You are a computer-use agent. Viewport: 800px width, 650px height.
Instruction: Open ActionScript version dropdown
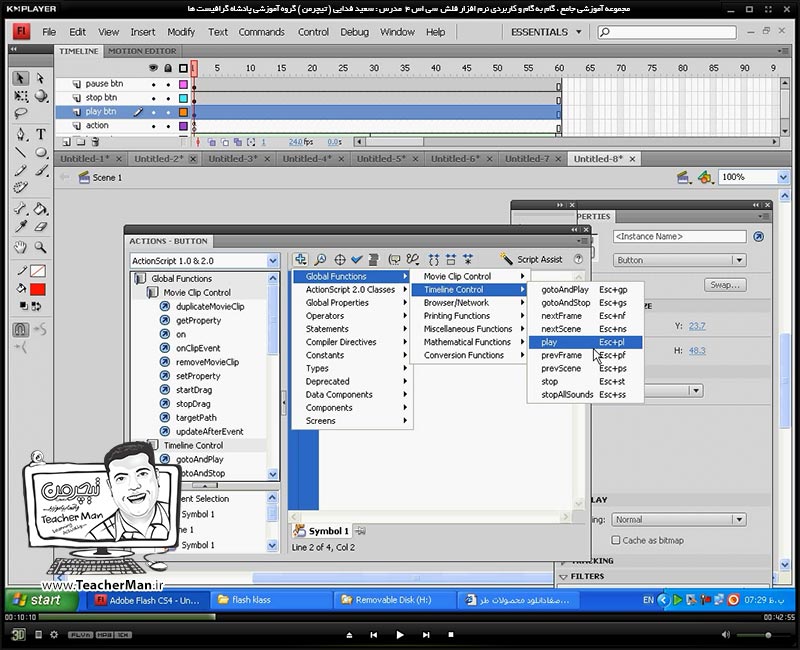point(273,261)
